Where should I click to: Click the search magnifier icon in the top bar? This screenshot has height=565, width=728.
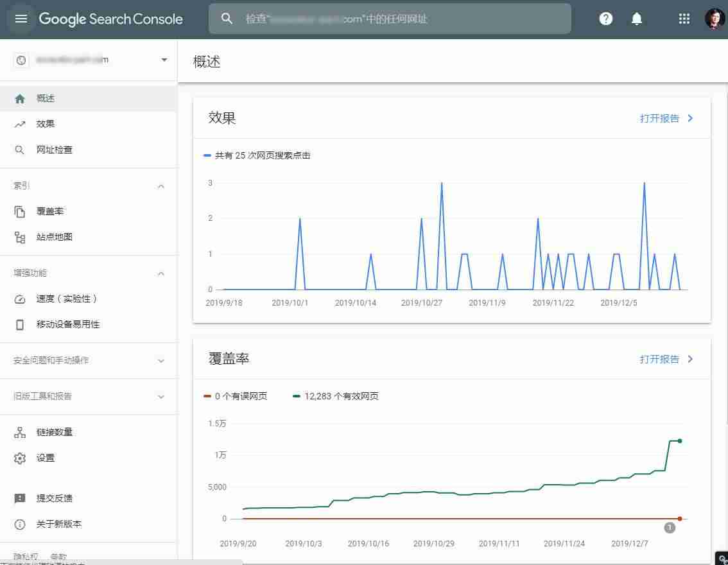[x=227, y=19]
